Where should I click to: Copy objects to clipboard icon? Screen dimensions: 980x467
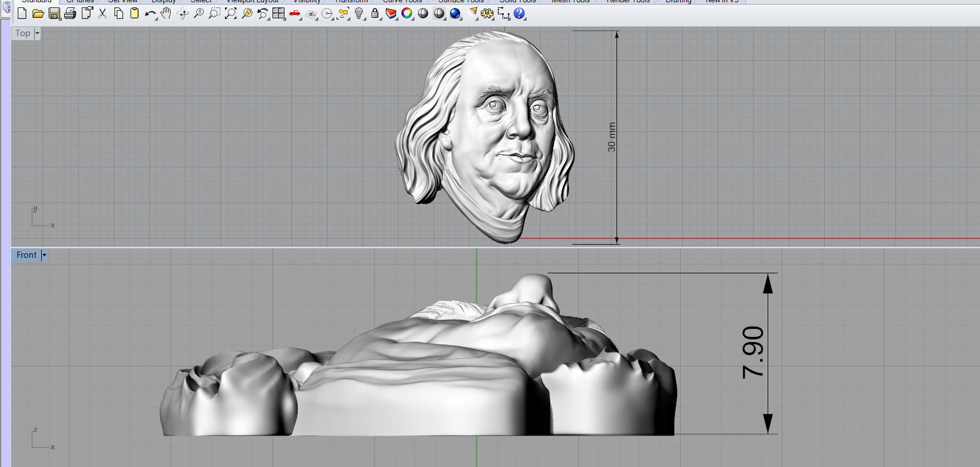(x=118, y=13)
